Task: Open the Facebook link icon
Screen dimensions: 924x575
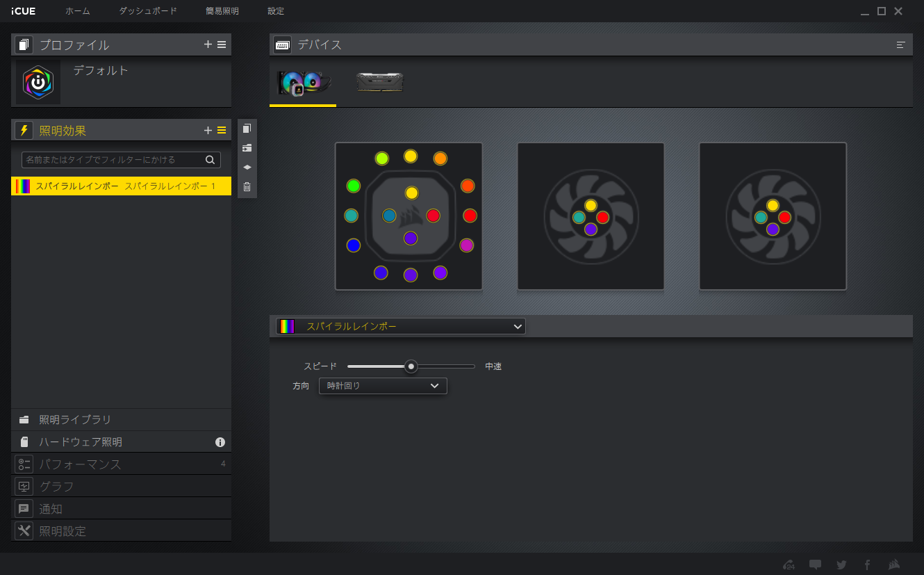Action: 867,565
